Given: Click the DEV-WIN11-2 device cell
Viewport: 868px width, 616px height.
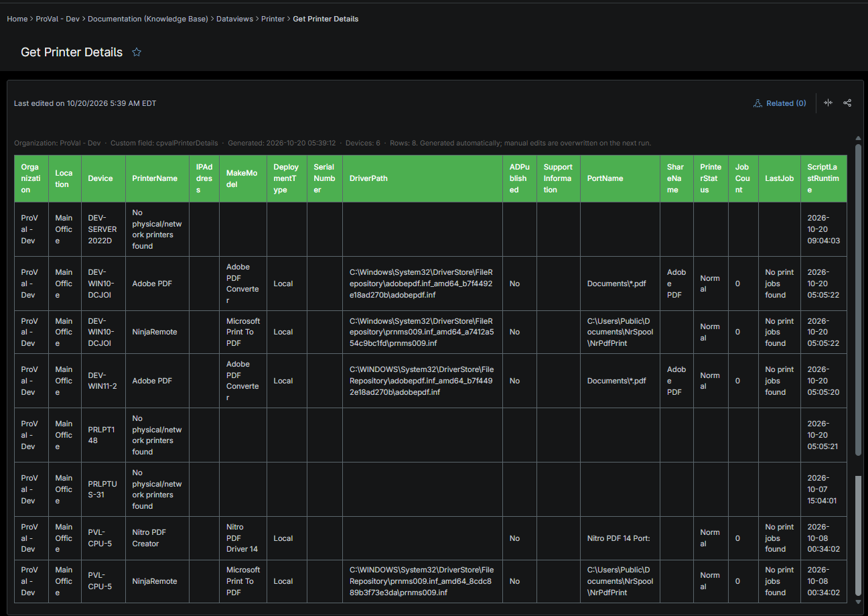Looking at the screenshot, I should pos(103,381).
